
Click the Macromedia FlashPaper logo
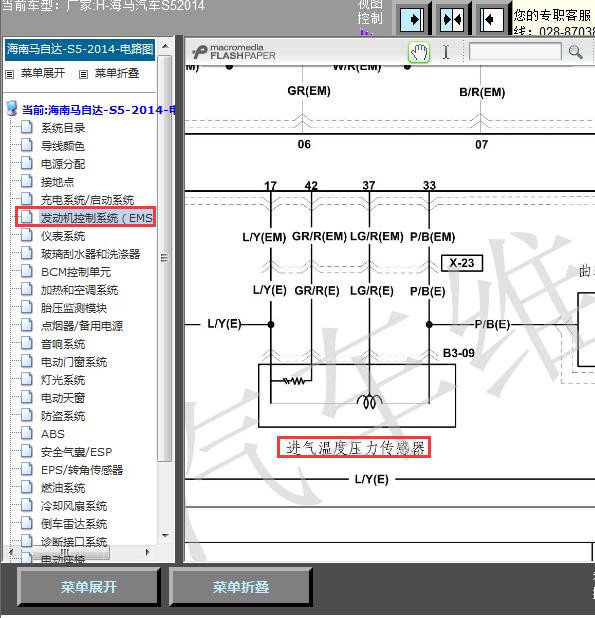click(234, 52)
